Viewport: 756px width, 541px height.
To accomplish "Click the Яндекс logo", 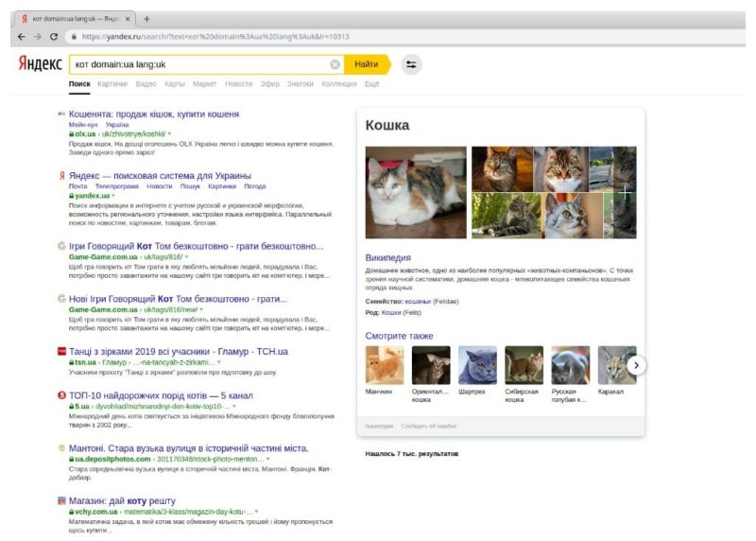I will (x=41, y=63).
